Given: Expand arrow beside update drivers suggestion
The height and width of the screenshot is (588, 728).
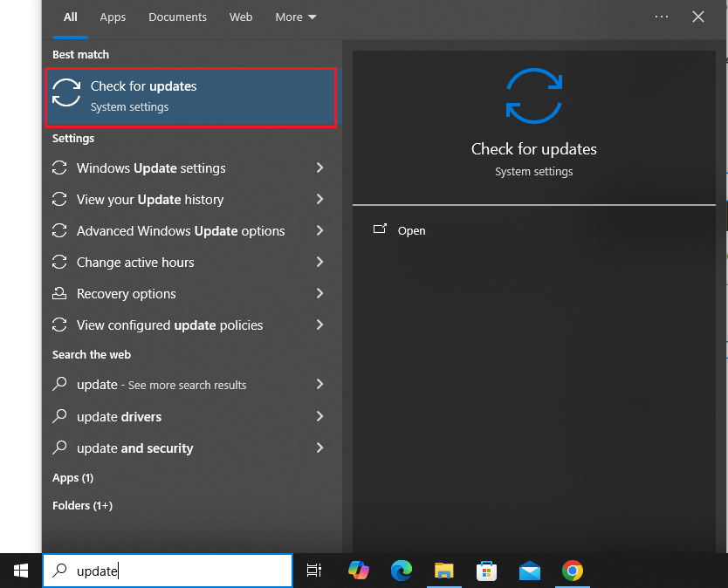Looking at the screenshot, I should click(319, 416).
